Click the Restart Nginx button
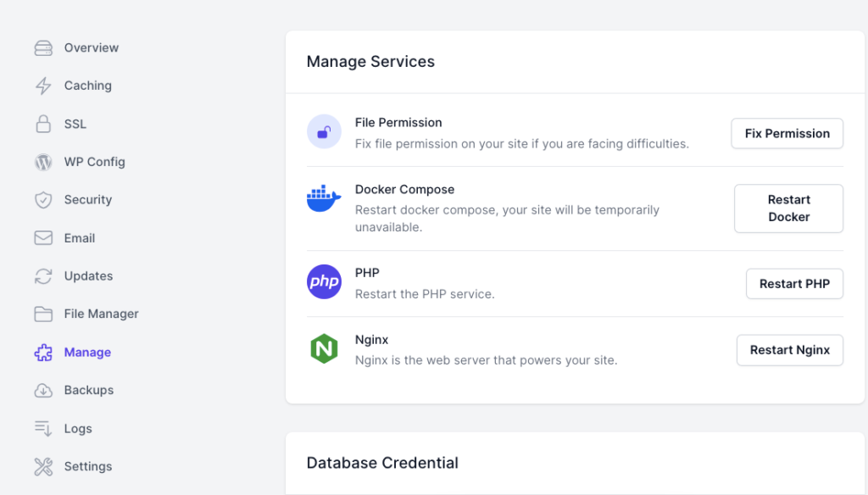Screen dimensions: 868x495 (x=789, y=350)
